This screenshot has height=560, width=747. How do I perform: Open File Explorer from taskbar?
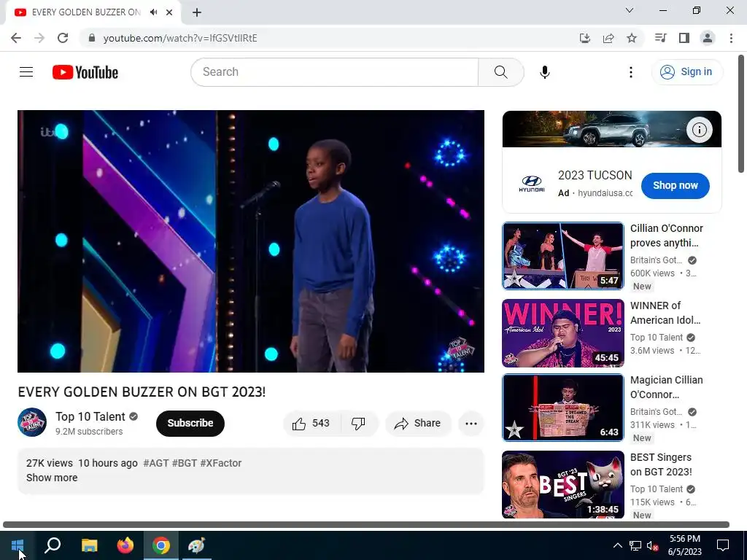tap(89, 545)
